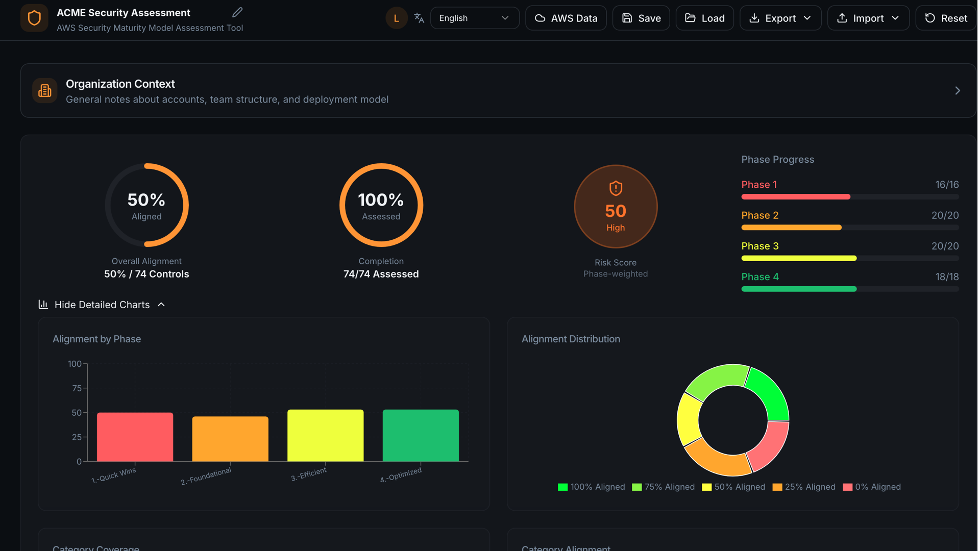Click the 50% Aligned ring gauge
Viewport: 980px width, 551px height.
(x=147, y=205)
